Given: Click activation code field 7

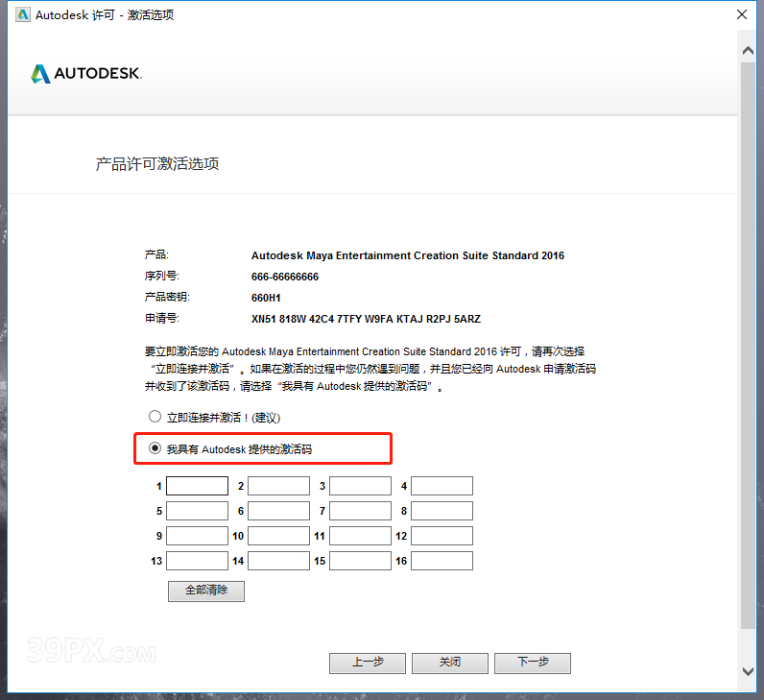Looking at the screenshot, I should pyautogui.click(x=361, y=511).
